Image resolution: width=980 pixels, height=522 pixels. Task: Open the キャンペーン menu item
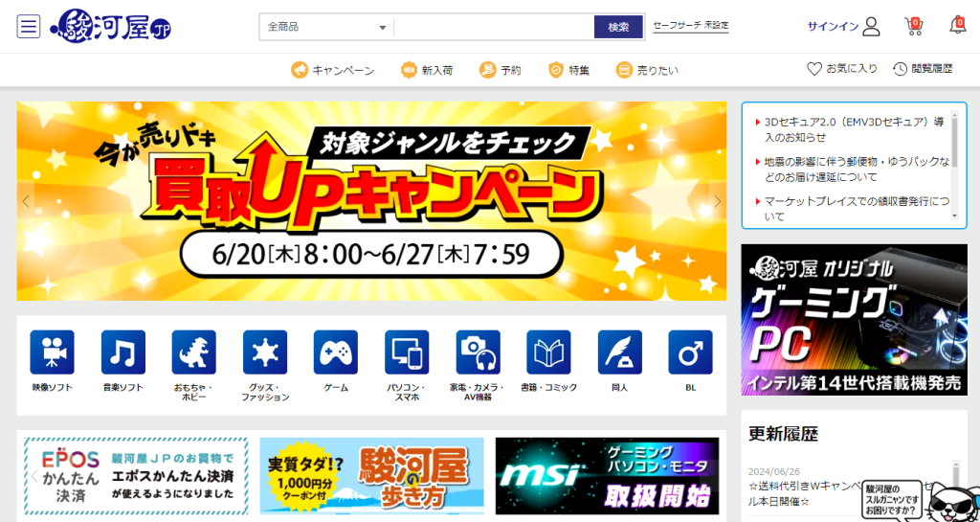[333, 70]
